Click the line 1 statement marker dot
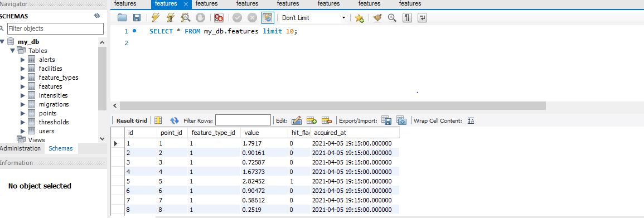The image size is (644, 218). point(134,31)
